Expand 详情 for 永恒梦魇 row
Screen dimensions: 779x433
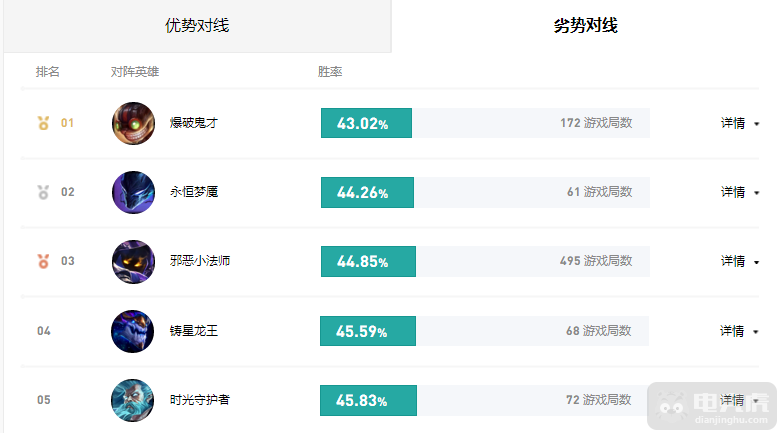(740, 192)
